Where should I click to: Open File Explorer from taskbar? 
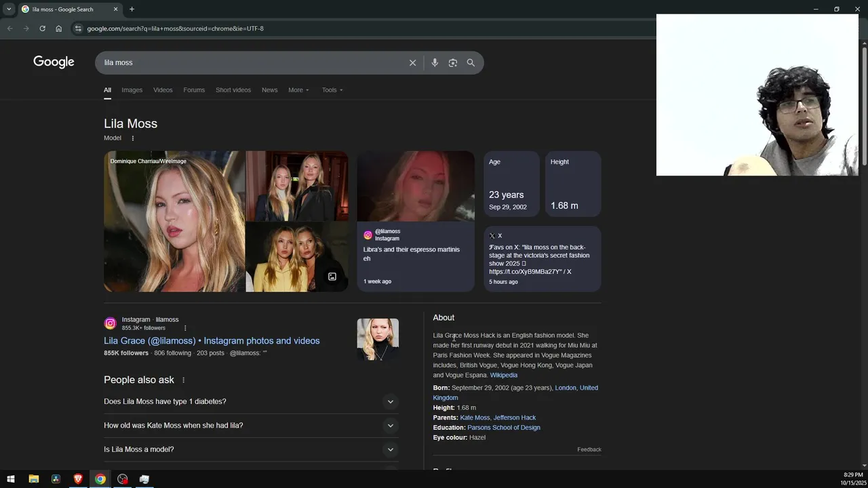(33, 479)
